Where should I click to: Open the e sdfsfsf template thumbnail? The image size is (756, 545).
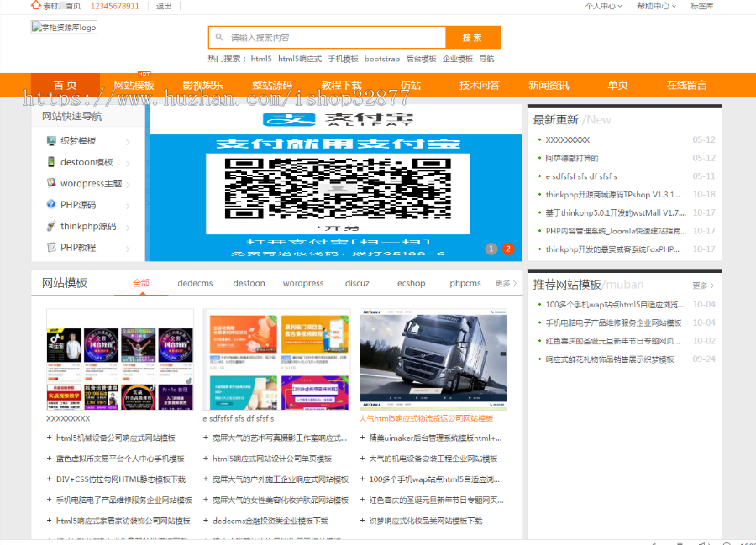pyautogui.click(x=276, y=359)
